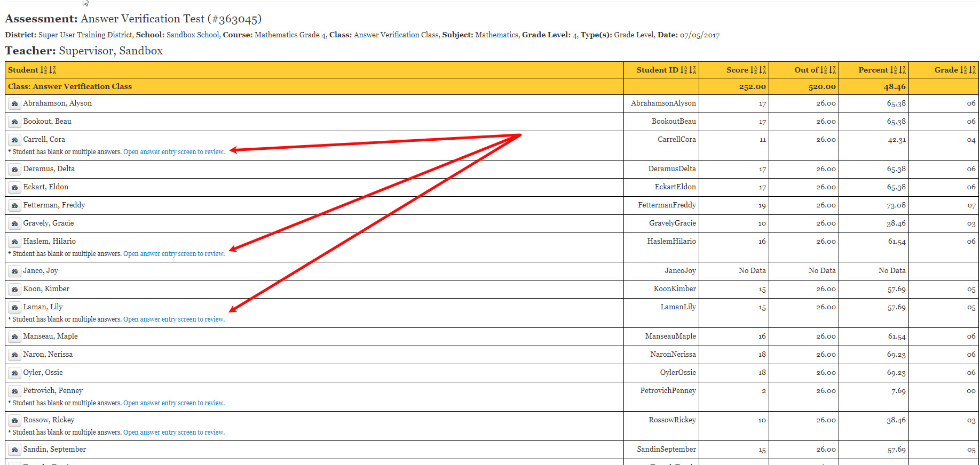Click the Percent column header label
Image resolution: width=980 pixels, height=465 pixels.
click(873, 70)
